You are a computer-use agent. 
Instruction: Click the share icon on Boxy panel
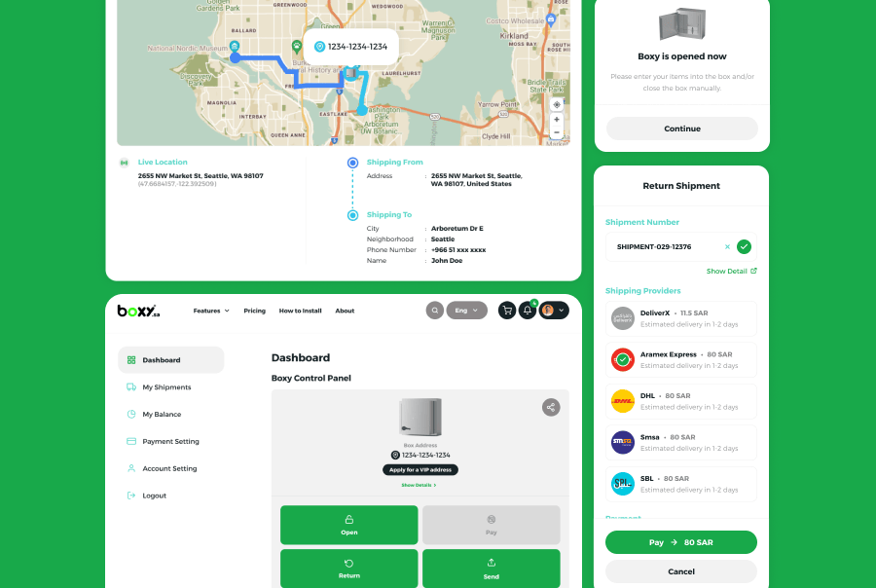coord(551,407)
